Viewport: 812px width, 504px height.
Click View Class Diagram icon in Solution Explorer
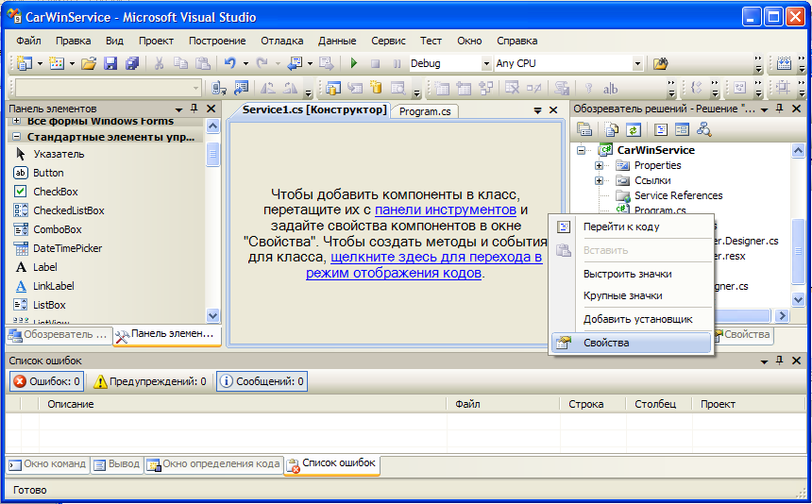pos(703,129)
